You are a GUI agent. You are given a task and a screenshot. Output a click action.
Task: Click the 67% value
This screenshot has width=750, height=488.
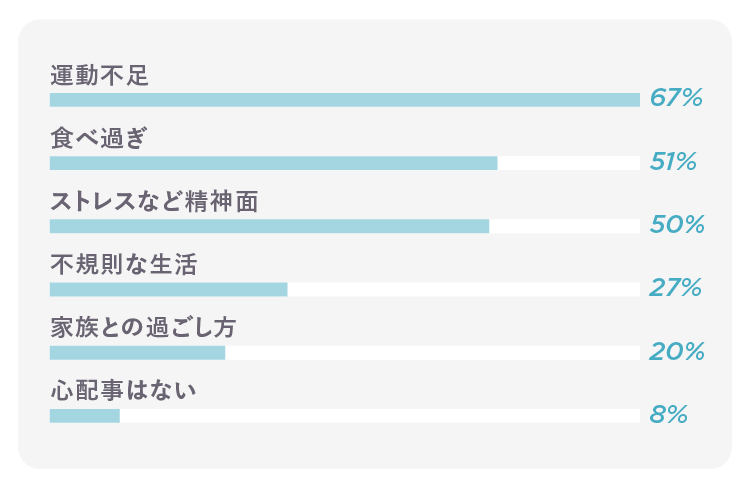pyautogui.click(x=676, y=98)
